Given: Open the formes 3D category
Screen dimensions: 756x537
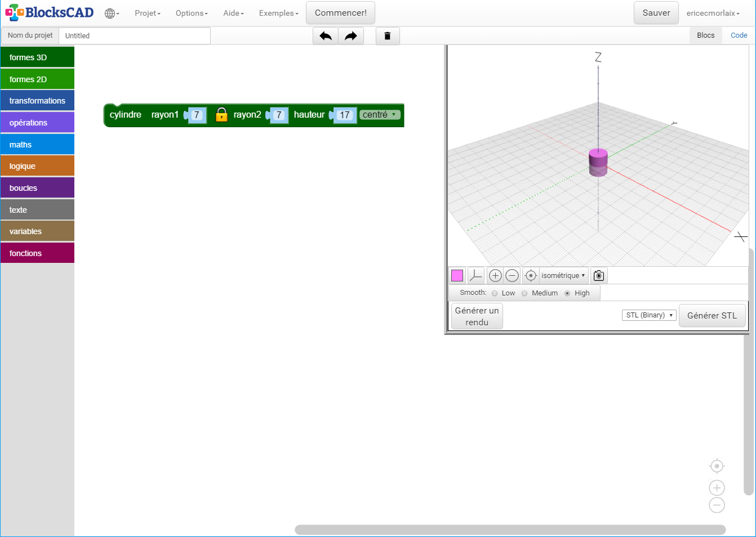Looking at the screenshot, I should [x=37, y=57].
